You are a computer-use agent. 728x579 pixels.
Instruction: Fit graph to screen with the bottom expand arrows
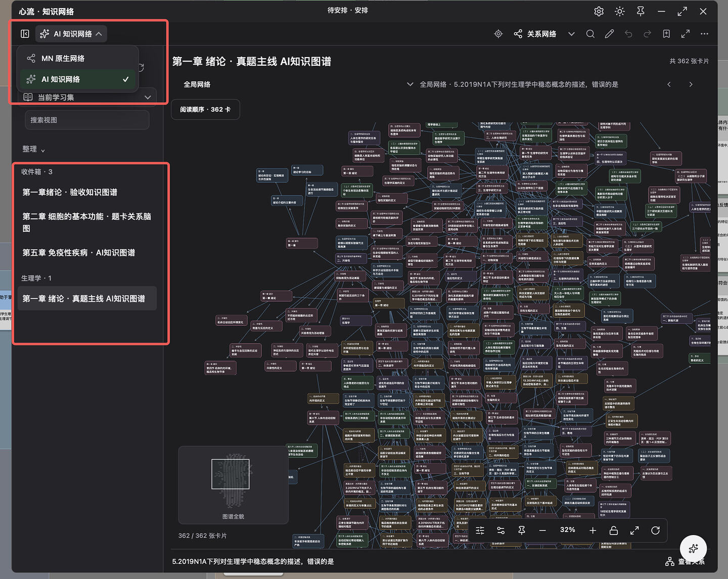634,530
